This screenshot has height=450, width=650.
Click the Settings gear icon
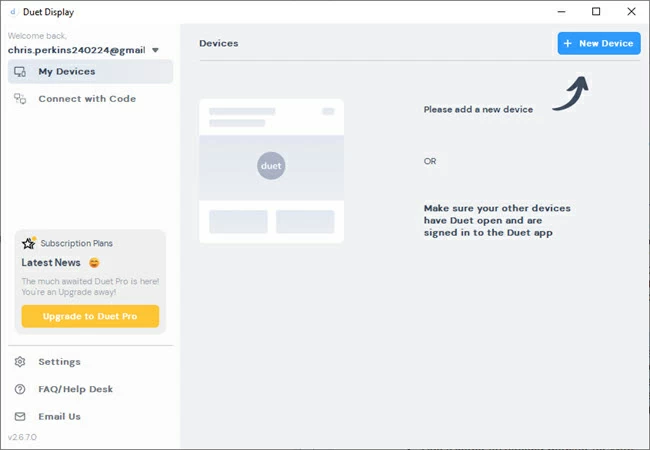[x=20, y=362]
